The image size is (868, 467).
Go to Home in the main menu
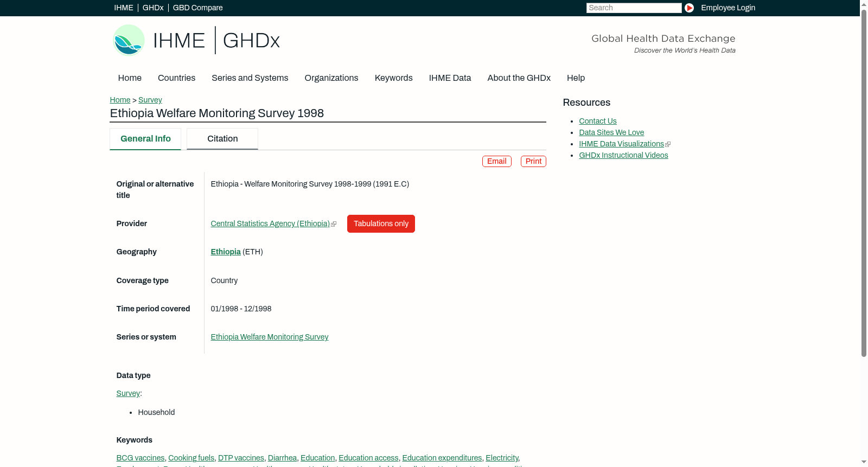tap(130, 78)
